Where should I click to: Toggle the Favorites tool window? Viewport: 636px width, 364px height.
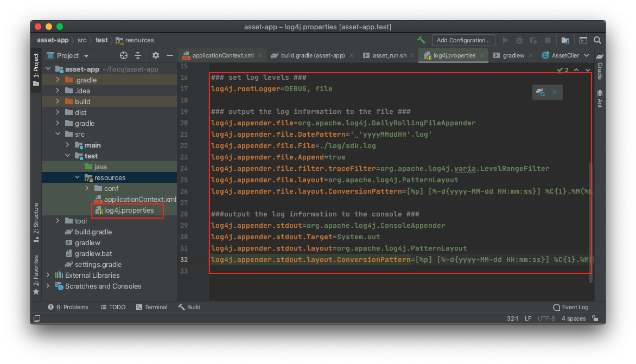pos(36,275)
